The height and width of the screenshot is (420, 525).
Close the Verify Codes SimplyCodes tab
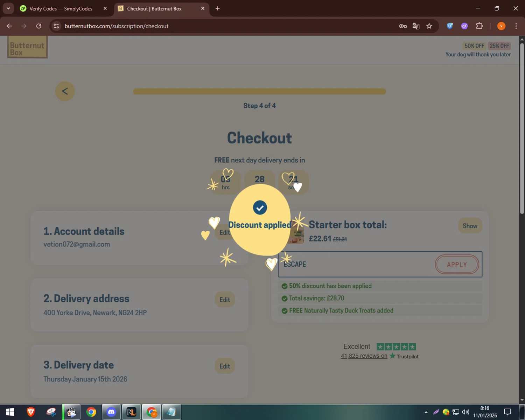click(105, 8)
